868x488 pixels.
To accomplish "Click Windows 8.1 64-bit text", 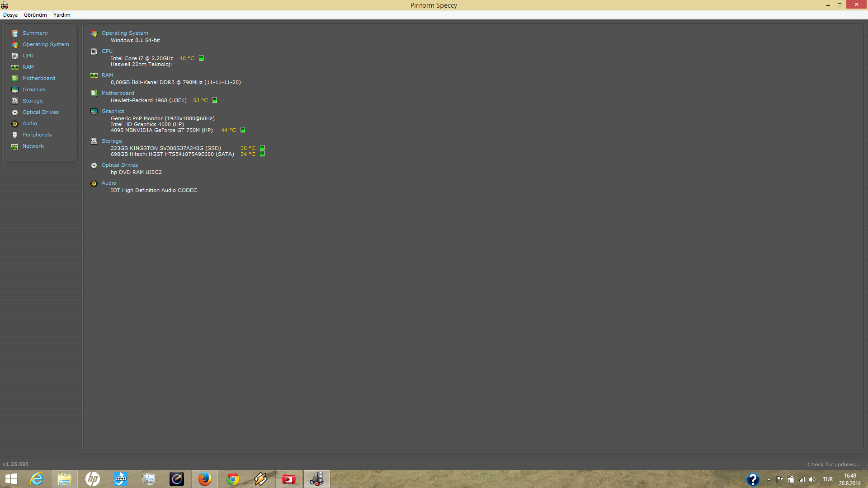I will tap(135, 40).
